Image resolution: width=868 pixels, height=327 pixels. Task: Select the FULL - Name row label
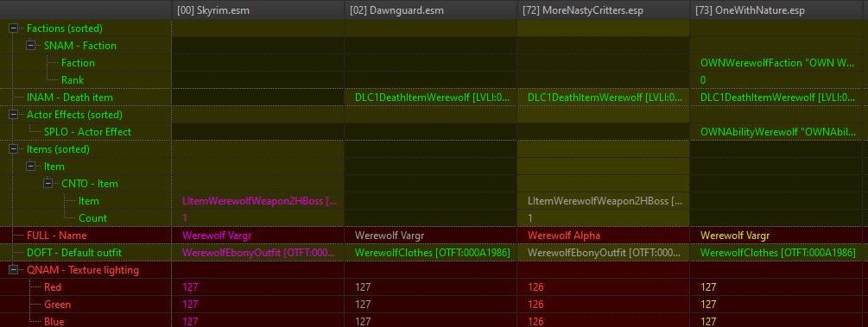point(58,236)
